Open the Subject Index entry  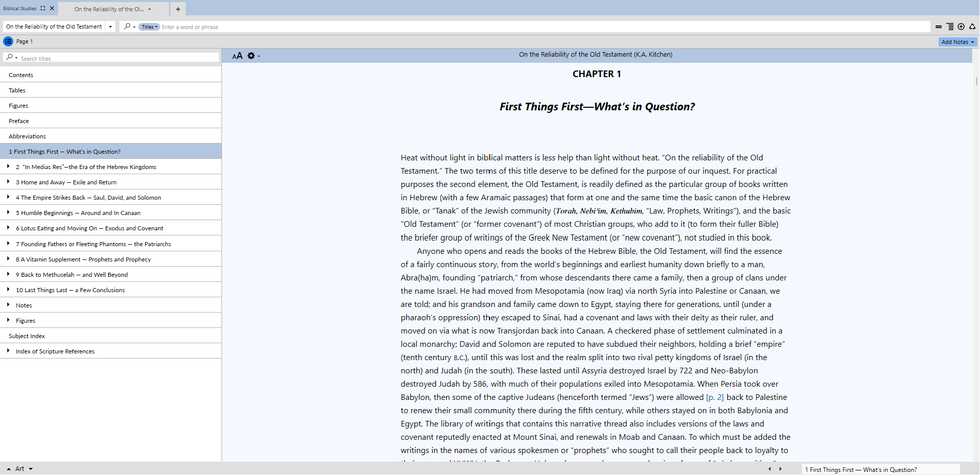click(x=111, y=336)
